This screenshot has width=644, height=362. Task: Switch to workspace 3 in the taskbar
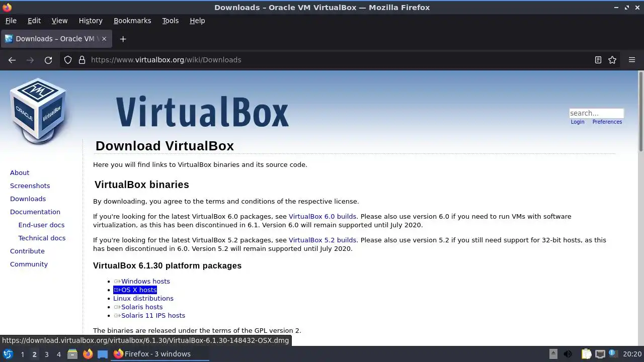point(46,354)
